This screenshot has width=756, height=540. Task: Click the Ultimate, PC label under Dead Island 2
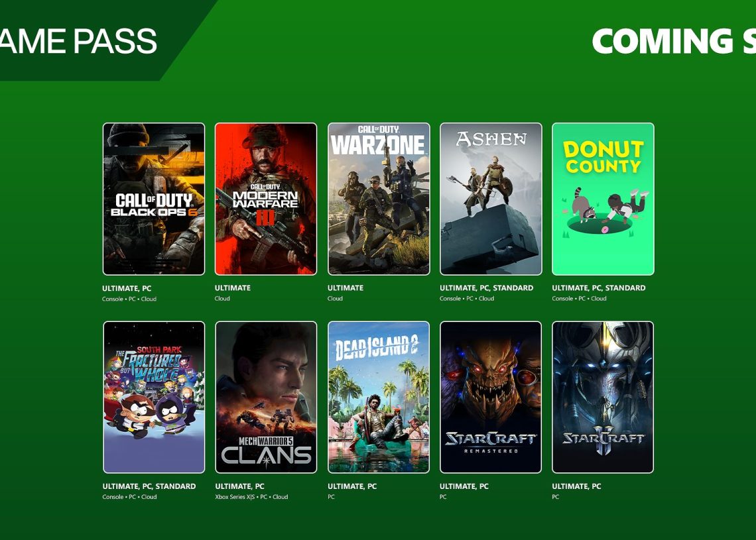coord(352,486)
